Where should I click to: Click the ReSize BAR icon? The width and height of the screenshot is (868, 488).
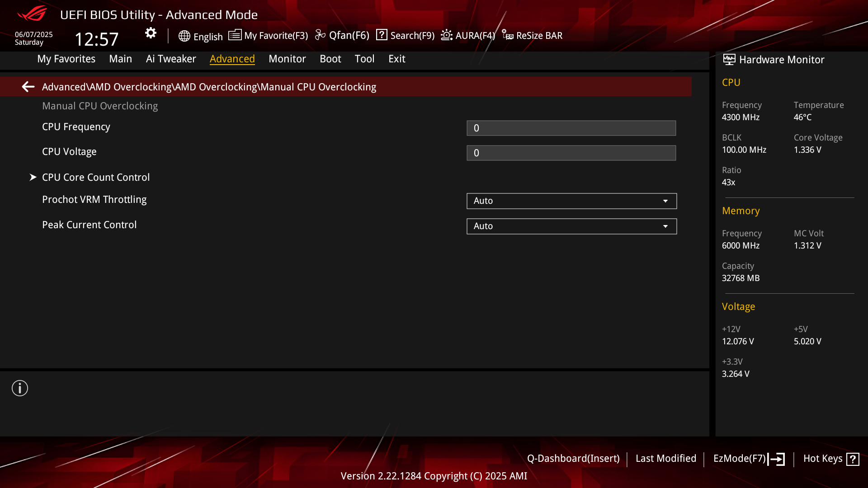tap(507, 35)
